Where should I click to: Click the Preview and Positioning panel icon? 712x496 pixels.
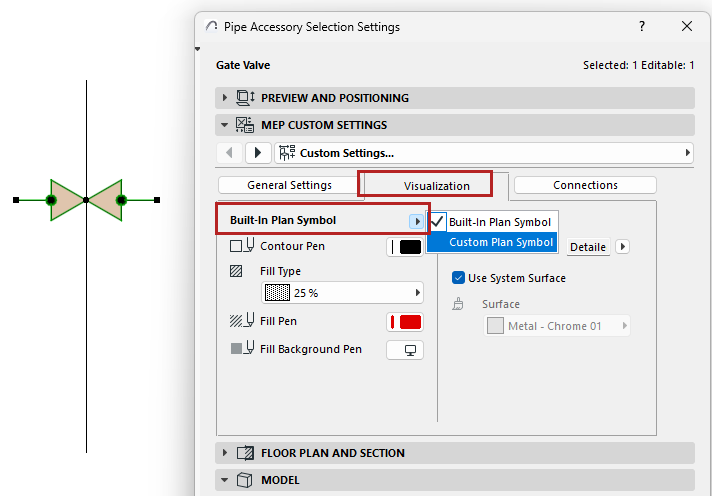pyautogui.click(x=245, y=98)
